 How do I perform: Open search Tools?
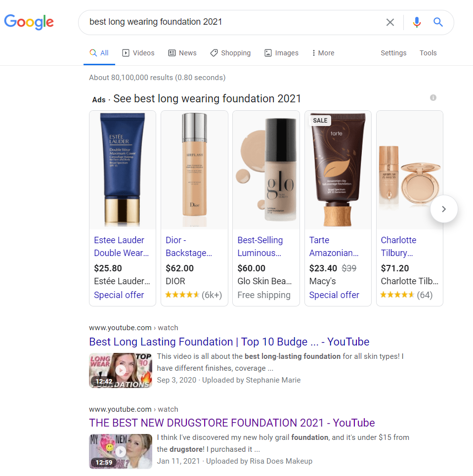click(428, 53)
